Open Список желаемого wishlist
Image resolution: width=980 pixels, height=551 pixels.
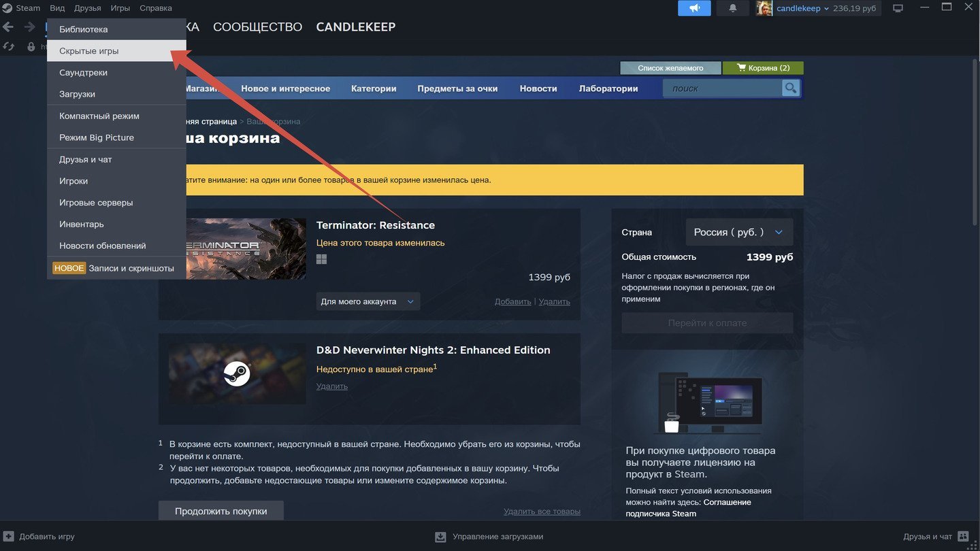coord(670,68)
